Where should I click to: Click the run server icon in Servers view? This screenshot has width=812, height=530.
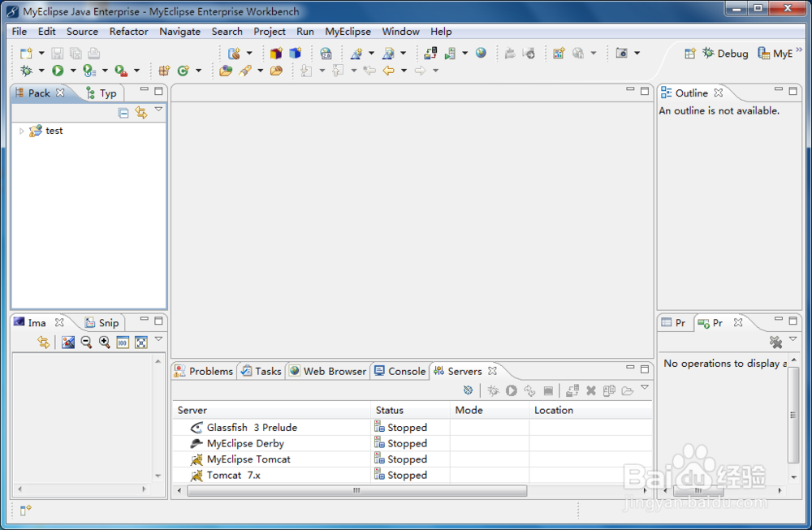(x=511, y=390)
